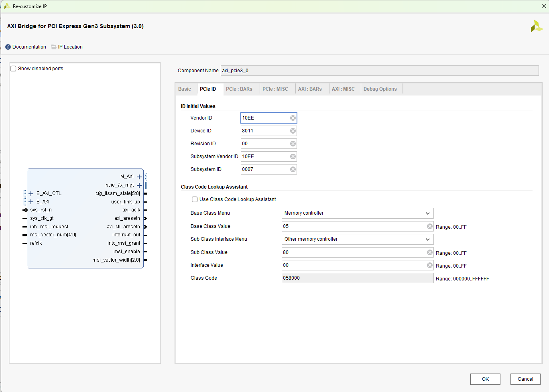Click the Class Code read-only field
This screenshot has width=549, height=392.
(358, 278)
